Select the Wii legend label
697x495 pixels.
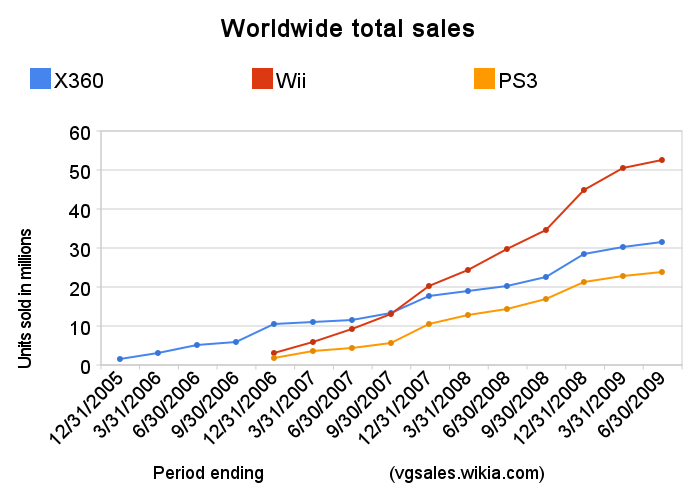290,80
